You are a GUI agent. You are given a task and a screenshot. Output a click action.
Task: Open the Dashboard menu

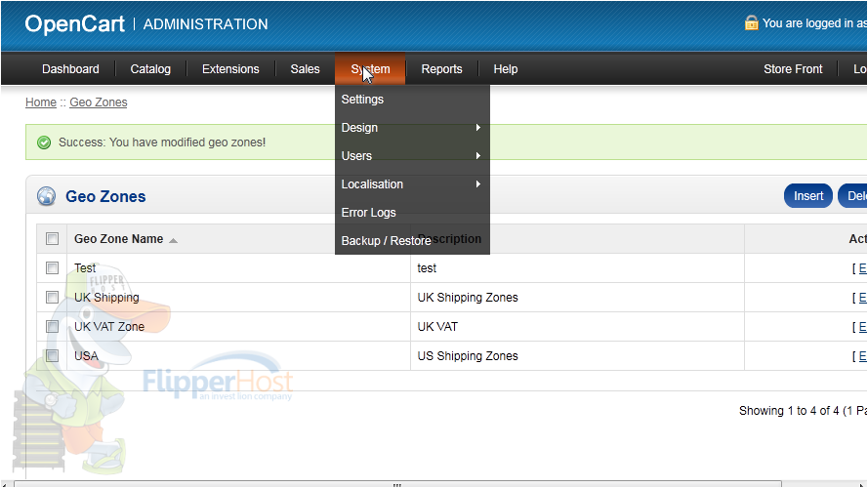coord(70,69)
